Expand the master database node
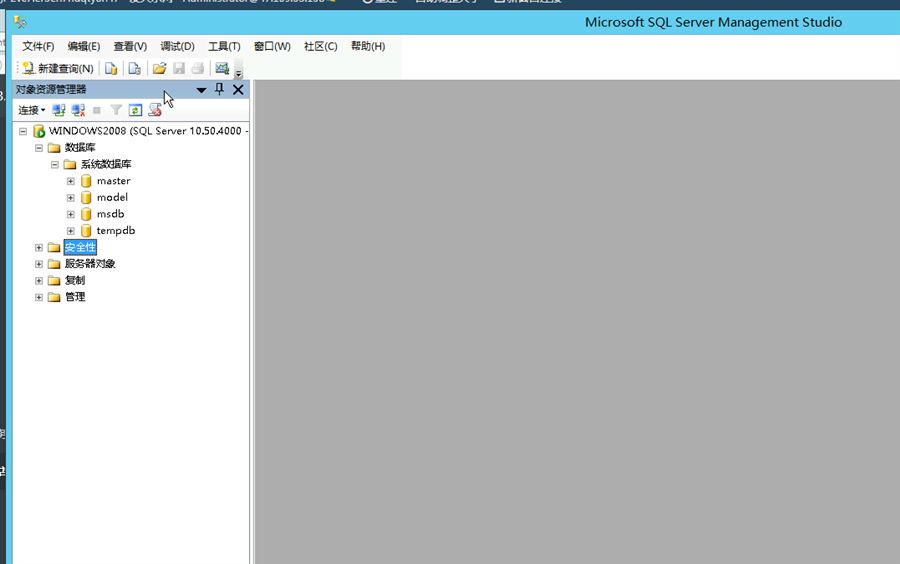 [x=71, y=181]
